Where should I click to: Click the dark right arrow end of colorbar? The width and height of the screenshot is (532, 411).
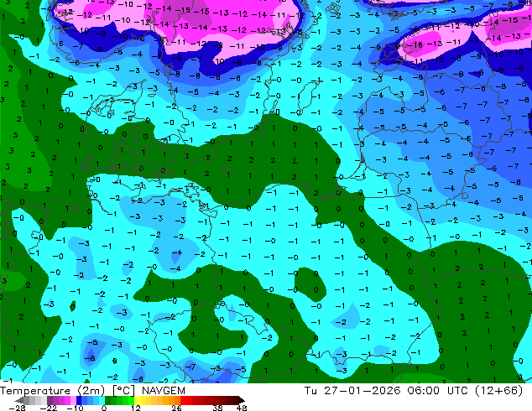tap(241, 400)
